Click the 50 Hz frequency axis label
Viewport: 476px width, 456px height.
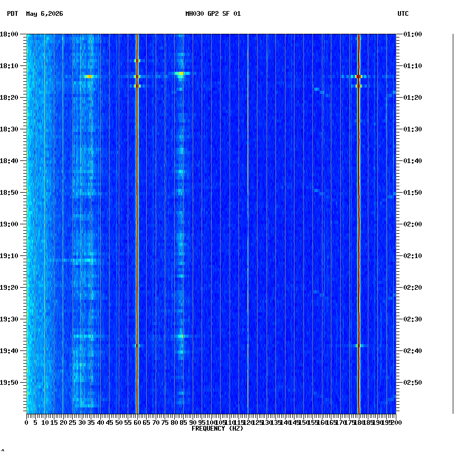[119, 423]
